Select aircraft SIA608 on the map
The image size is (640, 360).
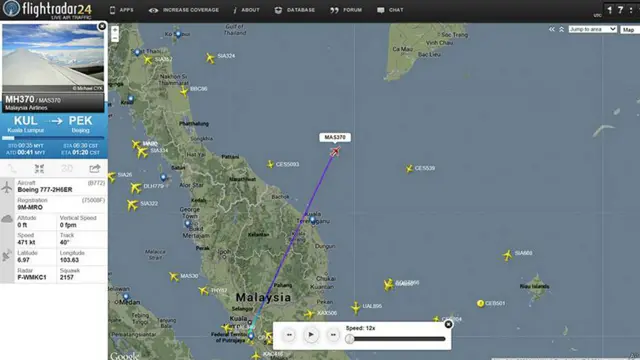507,255
